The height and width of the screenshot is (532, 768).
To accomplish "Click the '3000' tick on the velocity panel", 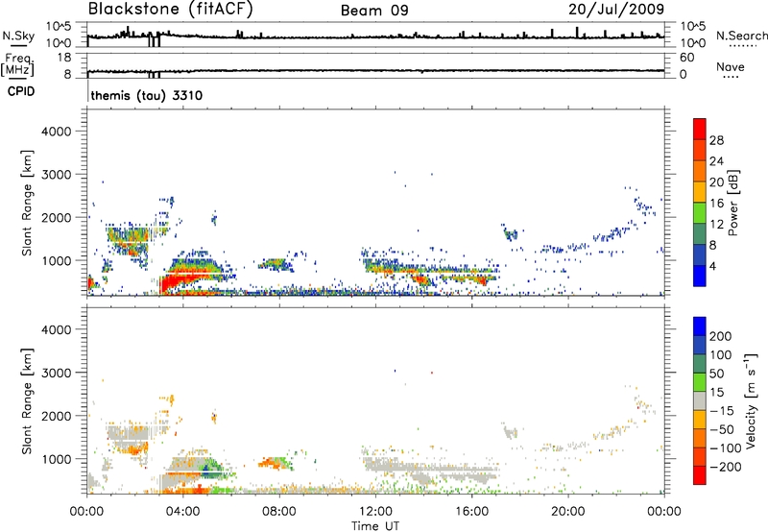I will 56,373.
